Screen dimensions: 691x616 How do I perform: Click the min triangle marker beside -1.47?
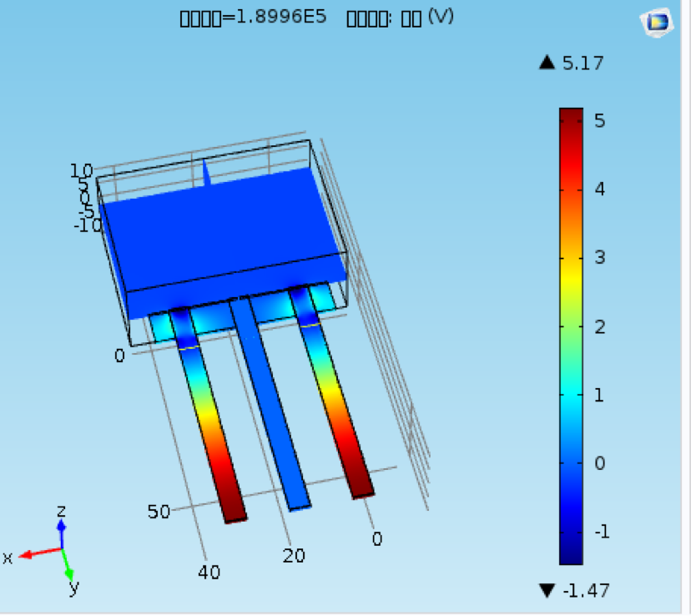point(547,590)
